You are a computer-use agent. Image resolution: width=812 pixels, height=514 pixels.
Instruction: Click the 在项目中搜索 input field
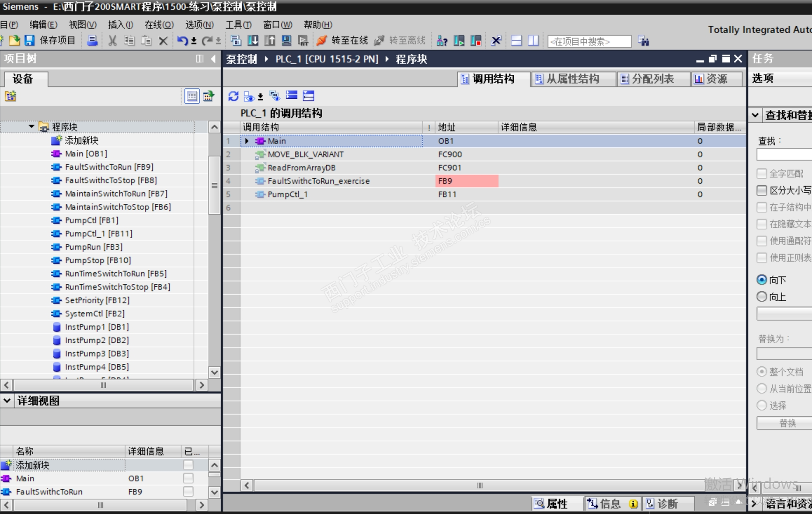(589, 41)
